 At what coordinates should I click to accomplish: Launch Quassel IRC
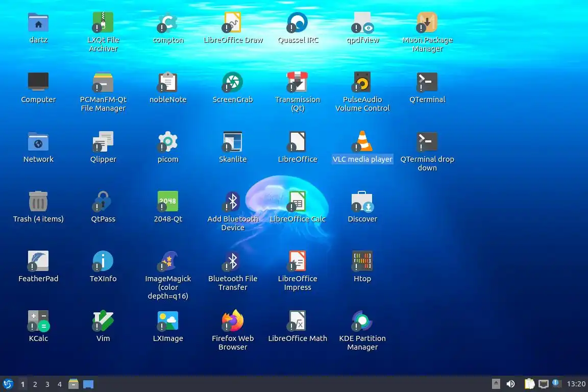click(298, 22)
